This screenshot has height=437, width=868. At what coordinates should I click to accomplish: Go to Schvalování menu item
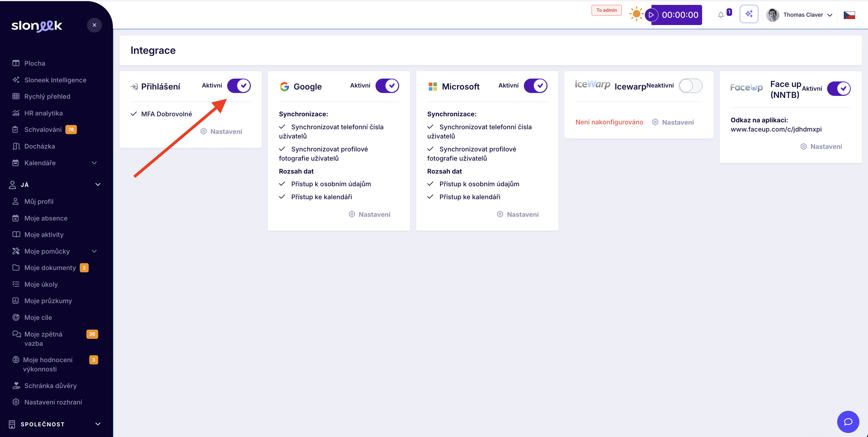coord(43,129)
